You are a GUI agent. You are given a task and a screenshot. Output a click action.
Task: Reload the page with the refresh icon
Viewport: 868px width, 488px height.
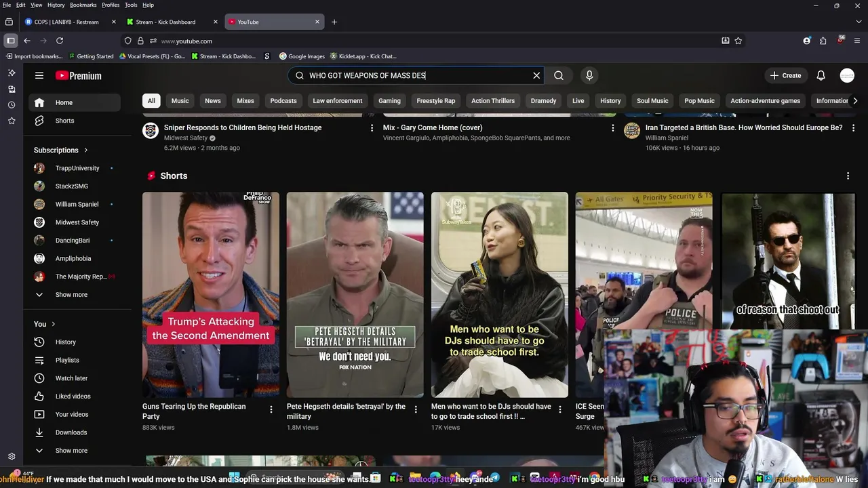pyautogui.click(x=60, y=41)
